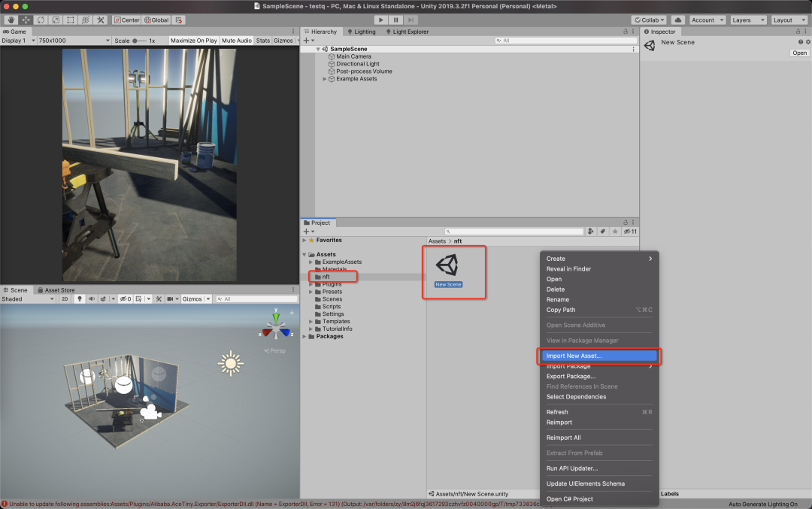Click the orientation gizmo in Scene view
812x509 pixels.
click(x=275, y=327)
